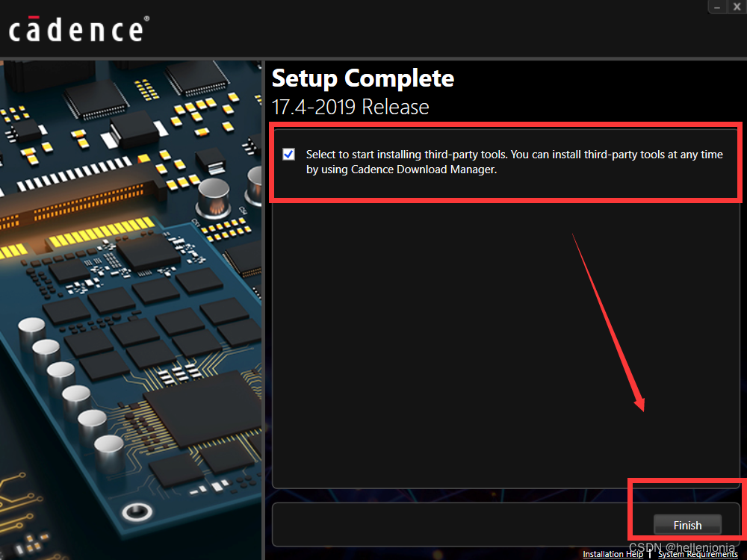
Task: Click the large square chip on the board image
Action: pos(202,409)
